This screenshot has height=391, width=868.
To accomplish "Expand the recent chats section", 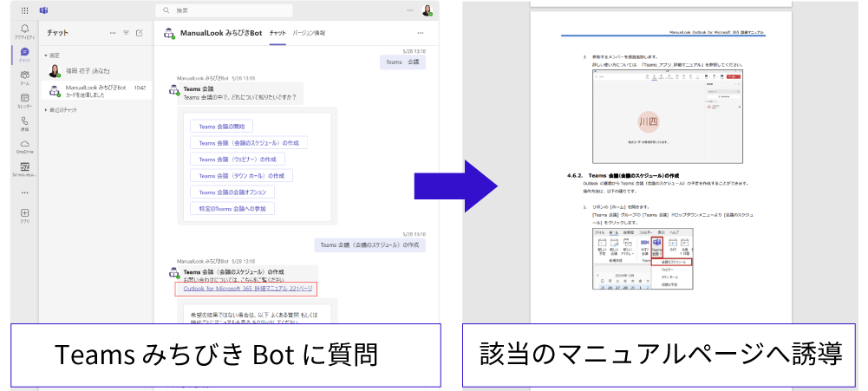I will click(49, 110).
